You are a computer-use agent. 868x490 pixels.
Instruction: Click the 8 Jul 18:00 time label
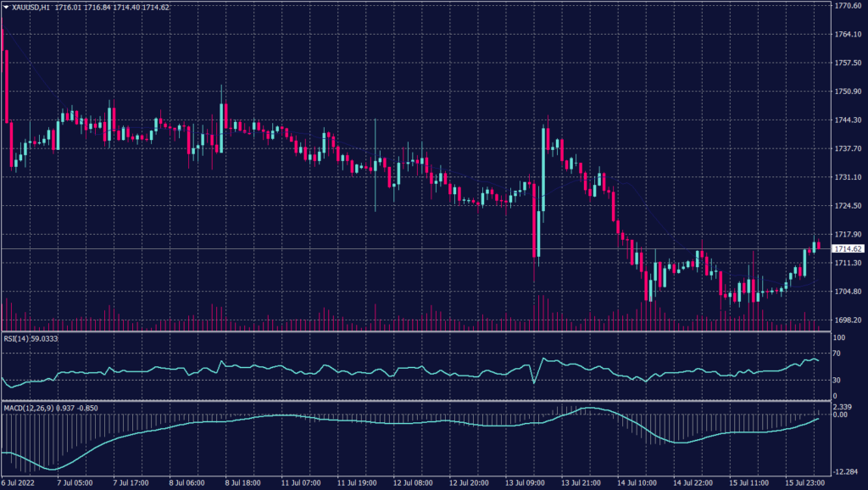pyautogui.click(x=242, y=483)
